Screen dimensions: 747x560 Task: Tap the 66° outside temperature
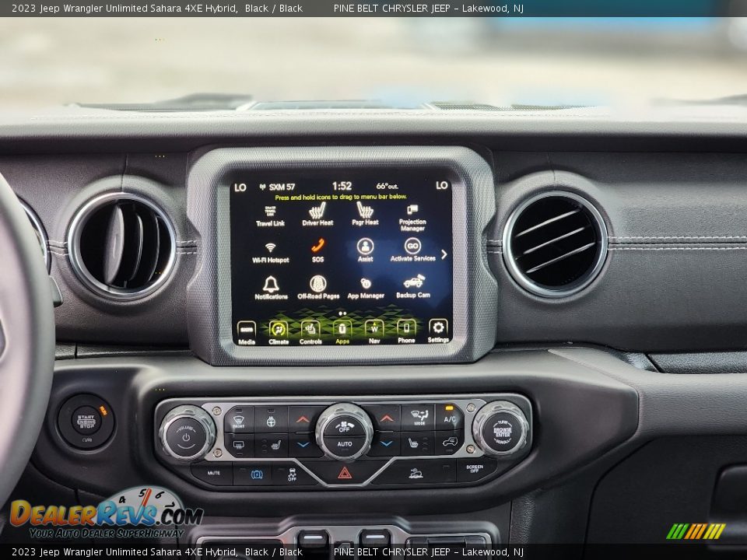click(387, 186)
